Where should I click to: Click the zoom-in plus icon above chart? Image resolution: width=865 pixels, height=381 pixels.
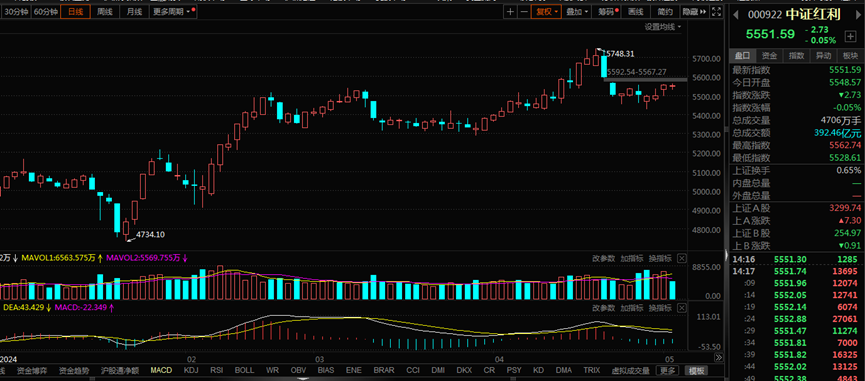(510, 12)
